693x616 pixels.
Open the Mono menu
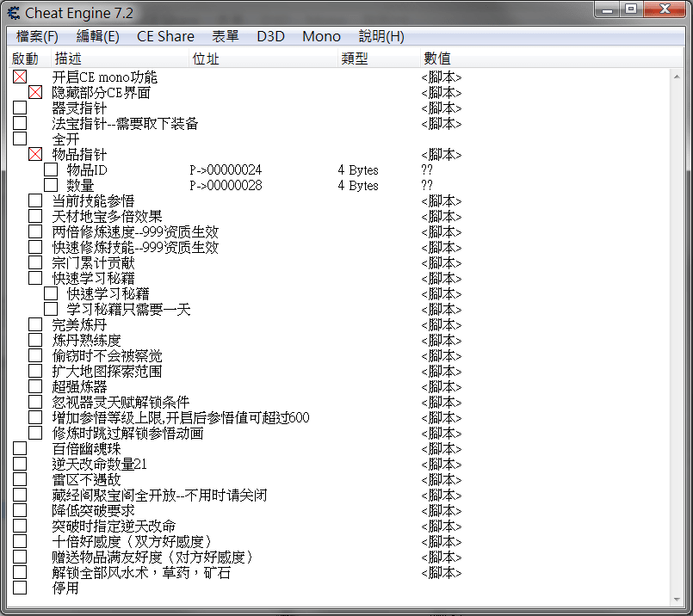click(321, 36)
